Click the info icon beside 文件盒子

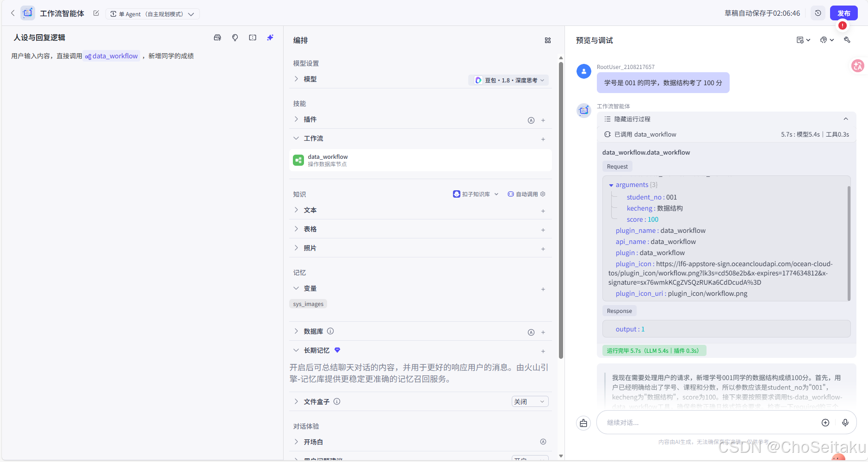[337, 402]
